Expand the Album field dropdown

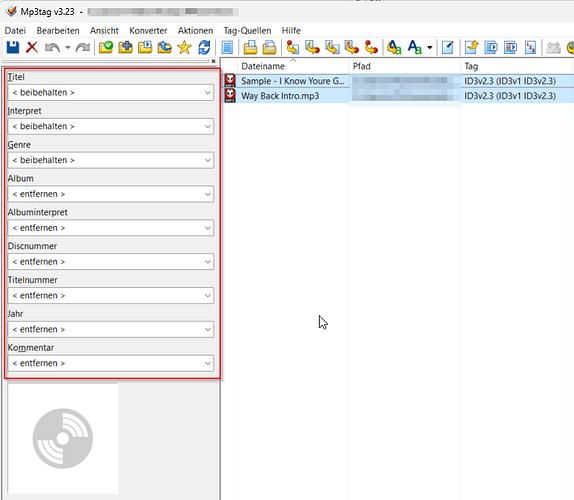click(208, 194)
